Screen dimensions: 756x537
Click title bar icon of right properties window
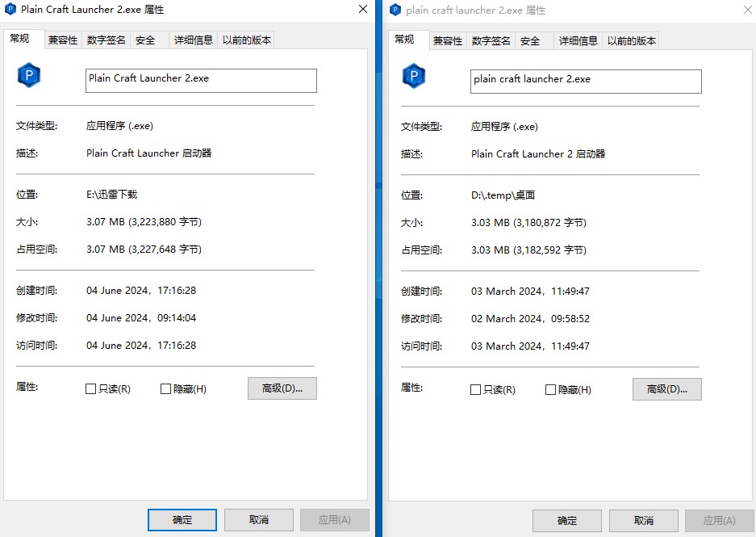click(395, 10)
